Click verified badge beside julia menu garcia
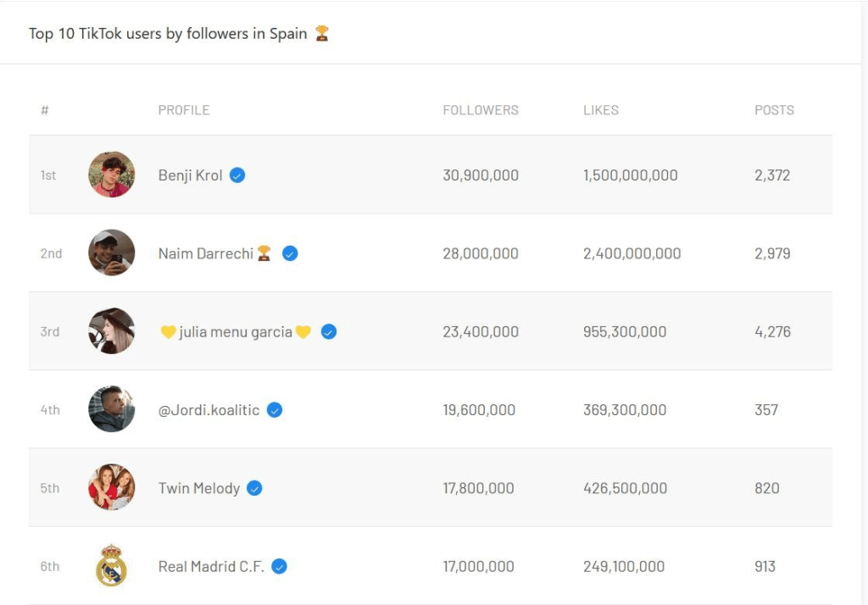Image resolution: width=868 pixels, height=605 pixels. (x=329, y=331)
